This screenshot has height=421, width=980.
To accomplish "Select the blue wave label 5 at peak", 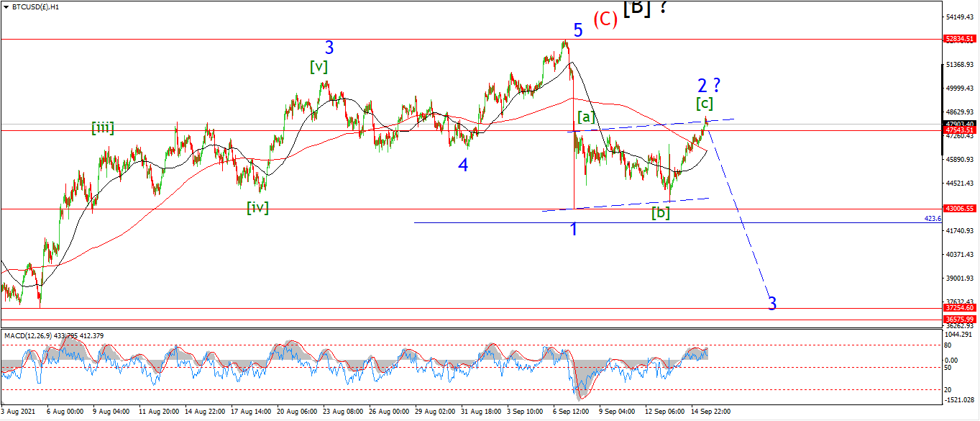I will point(578,30).
